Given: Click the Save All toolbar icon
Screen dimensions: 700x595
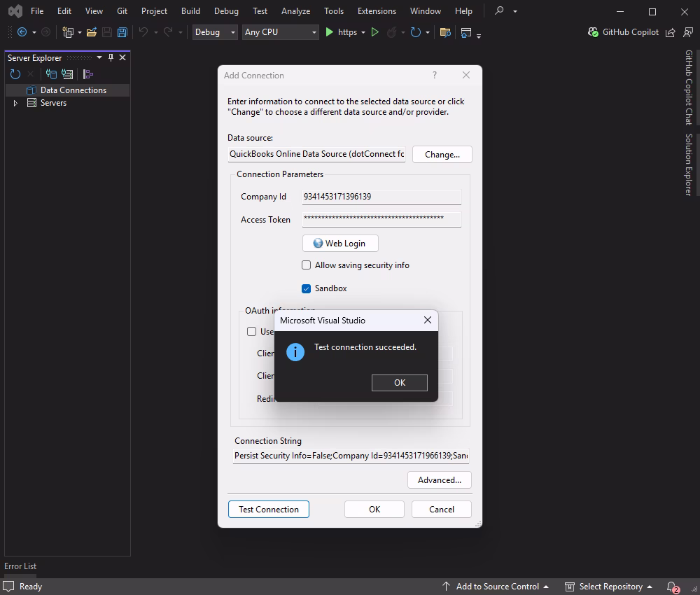Looking at the screenshot, I should click(x=122, y=32).
